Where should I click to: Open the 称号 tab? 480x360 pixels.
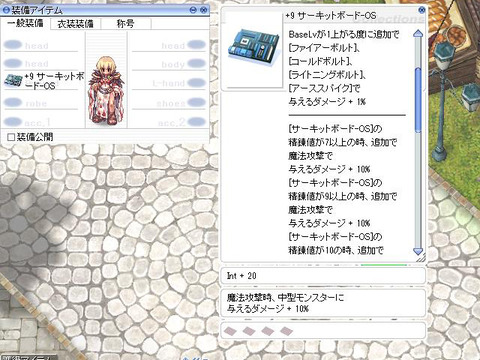(126, 24)
